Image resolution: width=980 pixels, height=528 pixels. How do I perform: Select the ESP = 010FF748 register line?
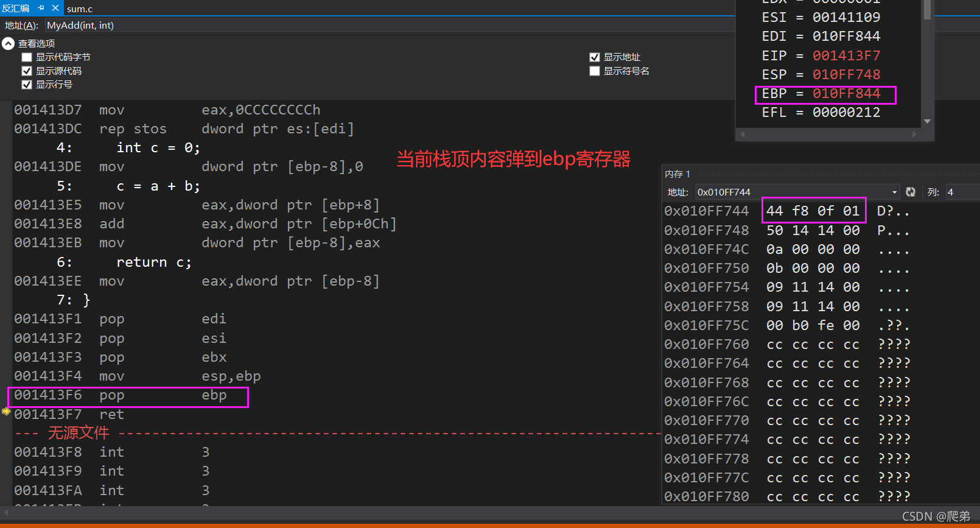coord(821,74)
